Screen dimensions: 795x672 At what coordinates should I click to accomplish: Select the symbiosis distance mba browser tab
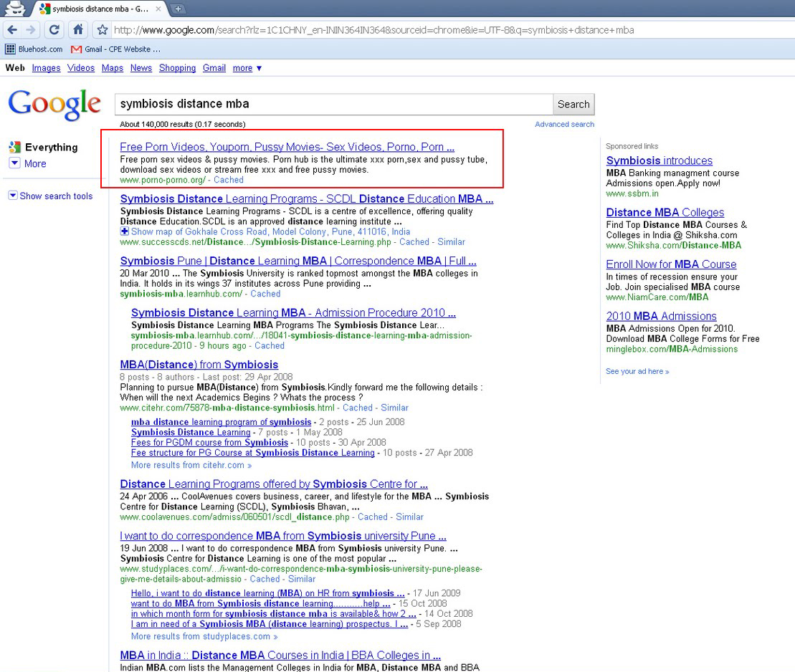100,9
